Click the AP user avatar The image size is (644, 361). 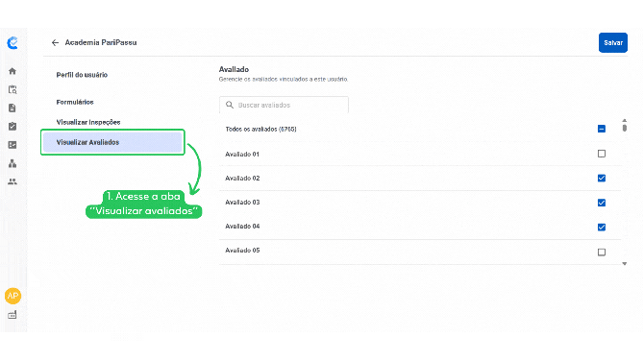click(x=12, y=296)
